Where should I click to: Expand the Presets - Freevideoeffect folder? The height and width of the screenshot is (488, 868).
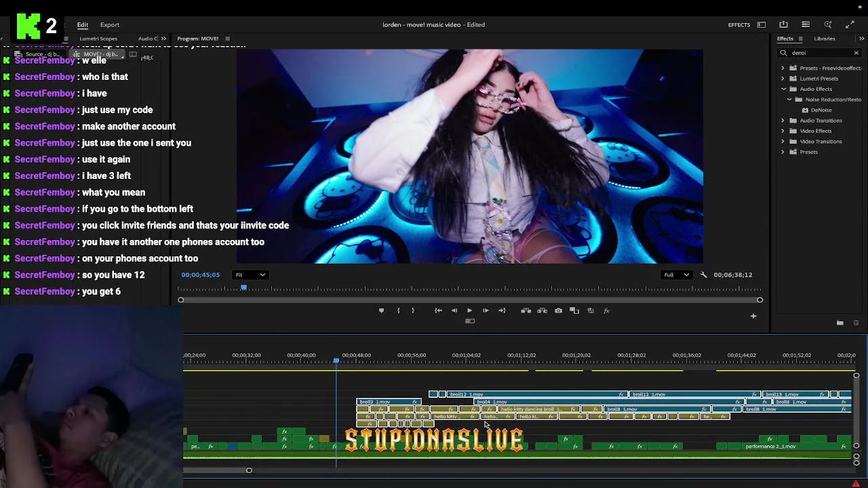783,68
